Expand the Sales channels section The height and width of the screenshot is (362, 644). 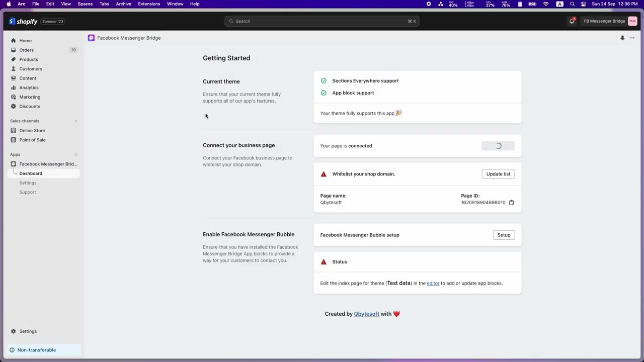75,121
